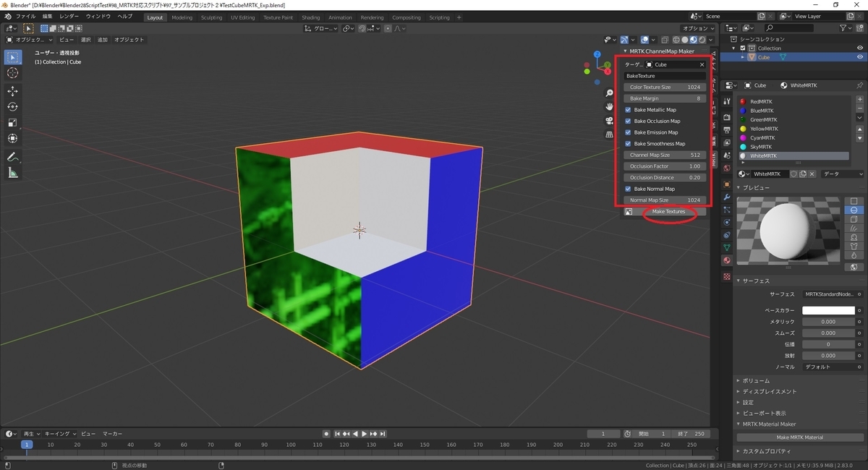This screenshot has width=868, height=470.
Task: Toggle viewport overlays button
Action: point(644,40)
